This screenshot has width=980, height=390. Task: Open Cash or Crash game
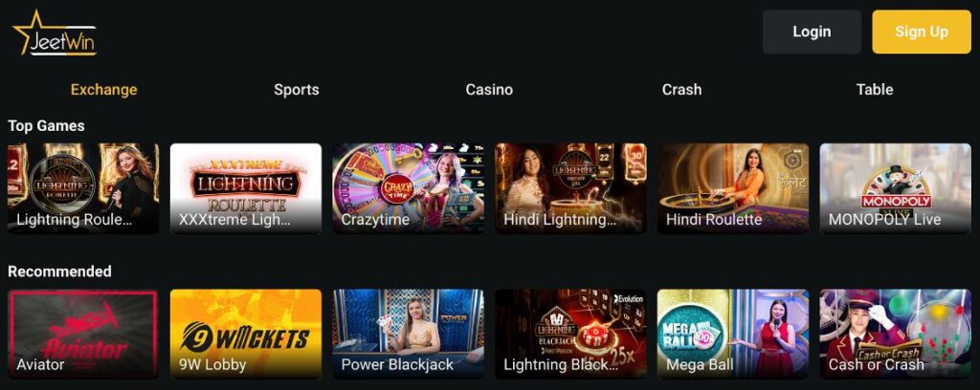coord(896,334)
